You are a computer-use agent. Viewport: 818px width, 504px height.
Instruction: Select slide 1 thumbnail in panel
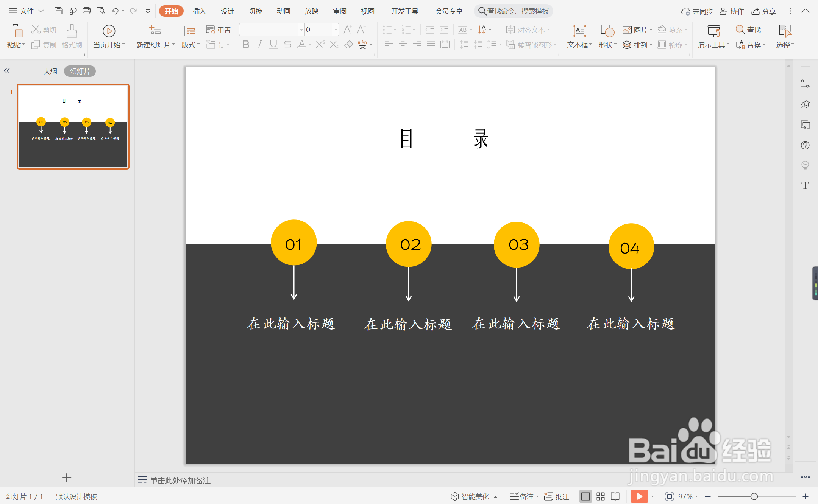tap(73, 126)
